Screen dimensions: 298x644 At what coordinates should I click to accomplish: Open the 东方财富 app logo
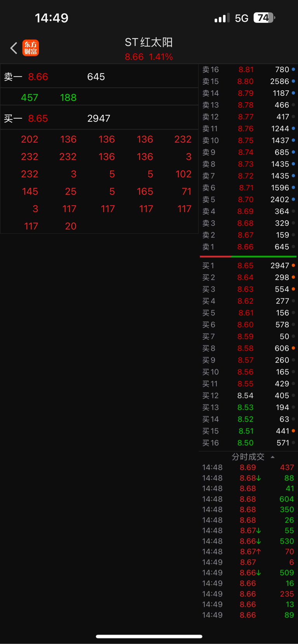point(31,48)
